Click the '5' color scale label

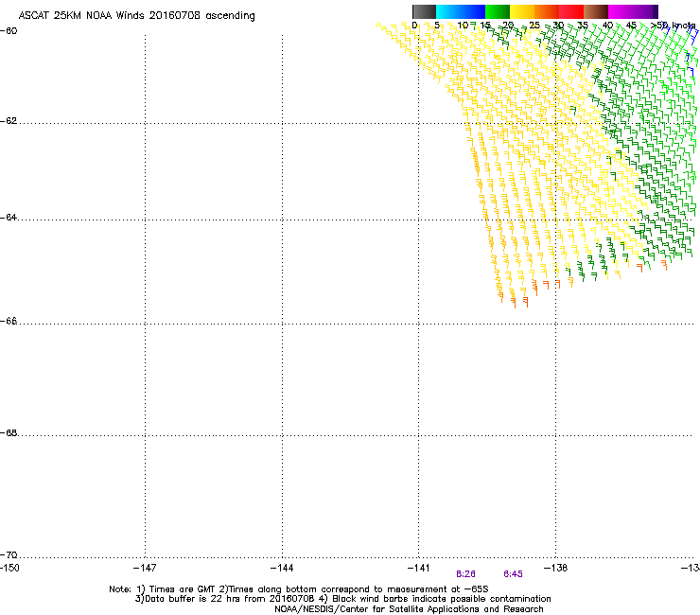tap(437, 26)
